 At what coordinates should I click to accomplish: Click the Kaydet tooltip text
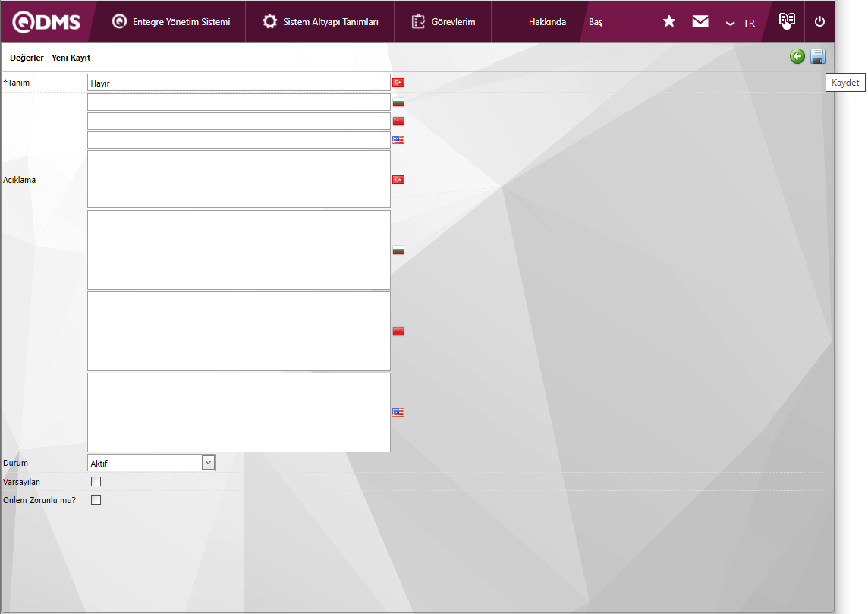[x=845, y=83]
